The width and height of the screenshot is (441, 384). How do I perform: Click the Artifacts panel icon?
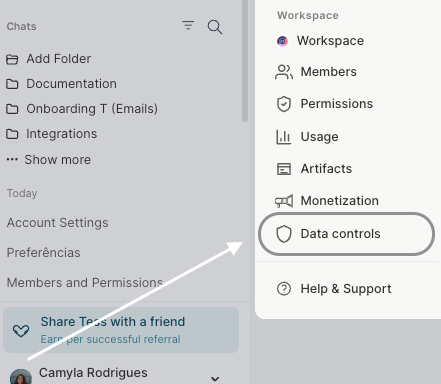pyautogui.click(x=284, y=169)
